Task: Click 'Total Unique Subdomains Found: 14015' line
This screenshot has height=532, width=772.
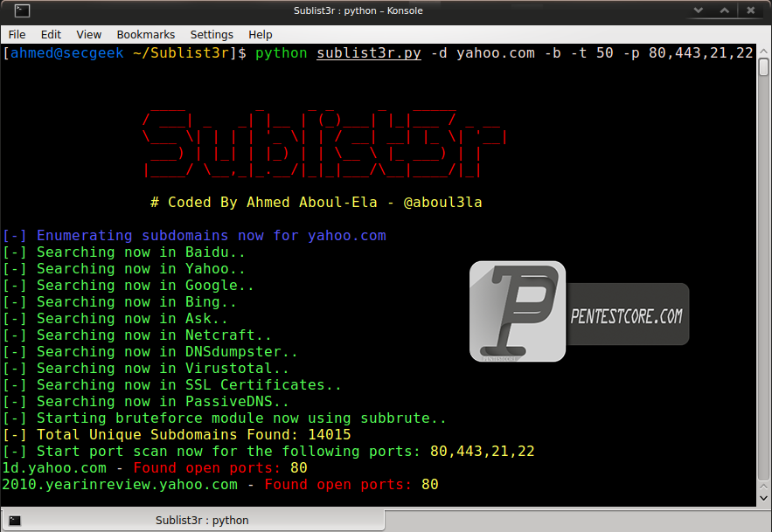Action: [177, 435]
